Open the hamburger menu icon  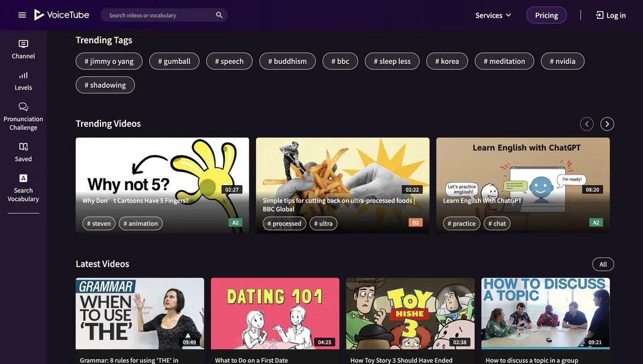point(22,15)
